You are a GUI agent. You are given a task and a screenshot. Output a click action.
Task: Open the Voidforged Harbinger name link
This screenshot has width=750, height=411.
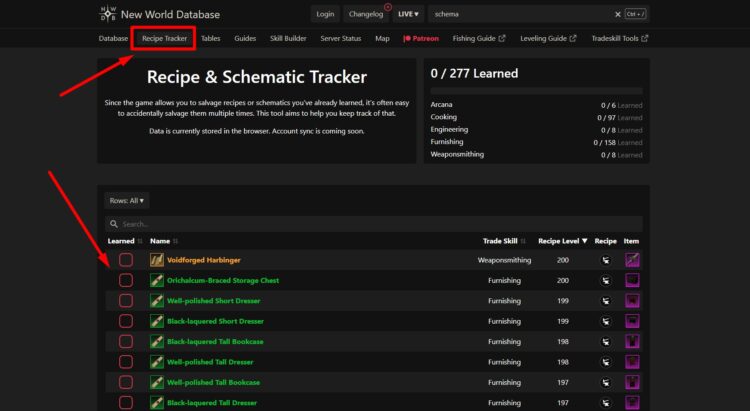[x=204, y=260]
